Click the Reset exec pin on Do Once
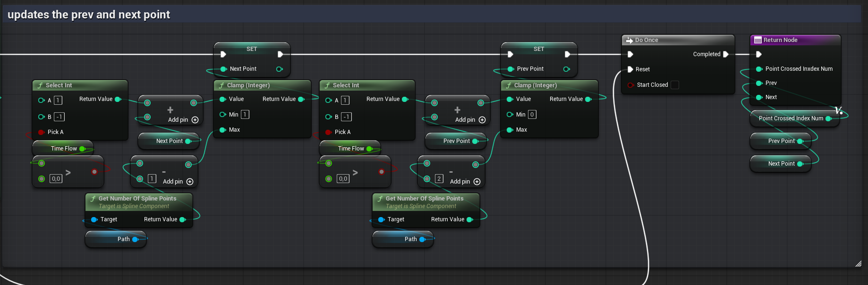The height and width of the screenshot is (285, 868). (630, 69)
